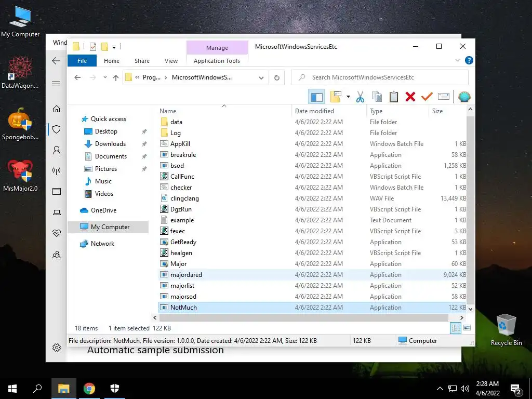Select Desktop in the navigation pane
Screen dimensions: 532x399
pyautogui.click(x=106, y=131)
